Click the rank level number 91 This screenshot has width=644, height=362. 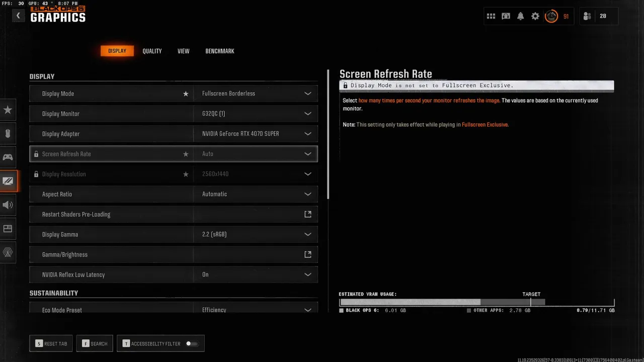pos(566,17)
